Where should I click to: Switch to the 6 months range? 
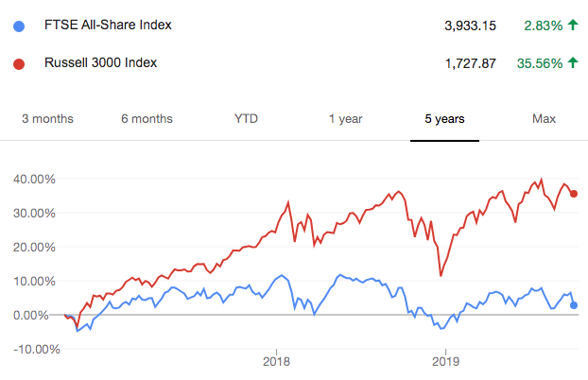(147, 118)
